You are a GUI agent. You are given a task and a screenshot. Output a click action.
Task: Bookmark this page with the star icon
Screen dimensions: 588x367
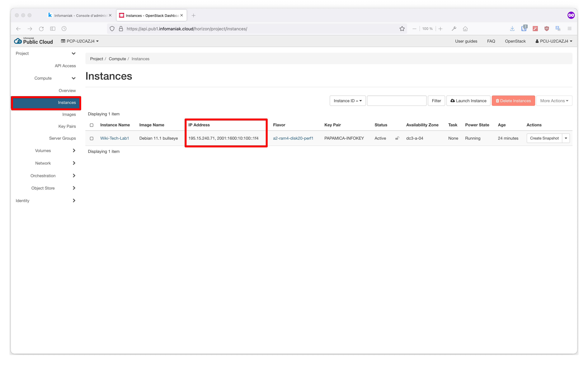click(x=402, y=29)
